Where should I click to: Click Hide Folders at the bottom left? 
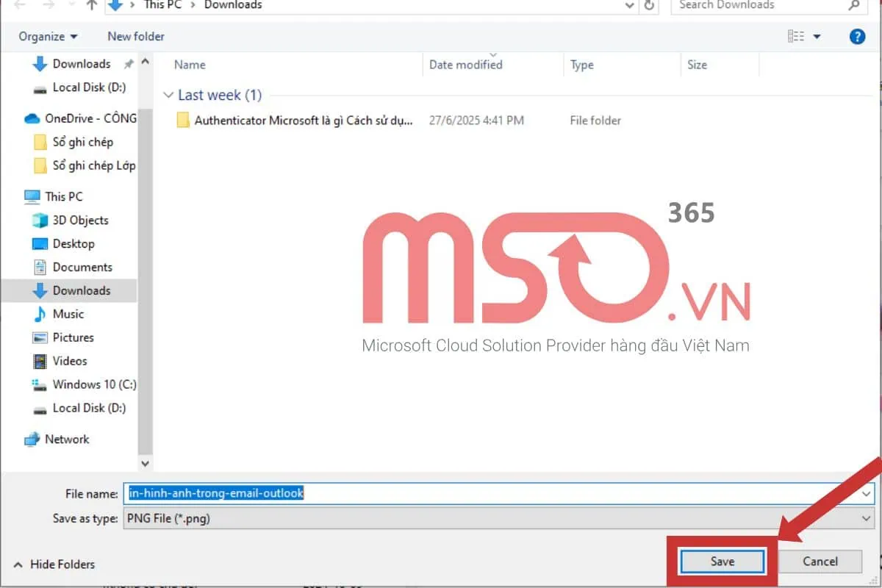(62, 564)
